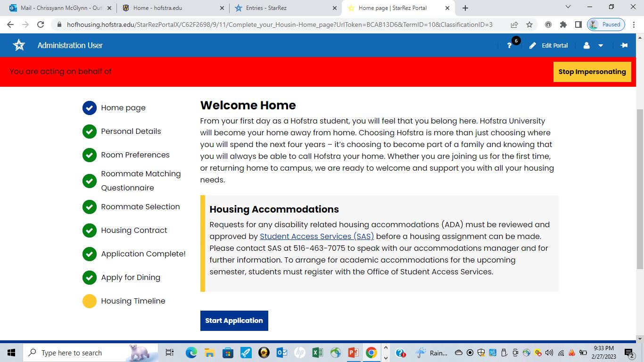Open Outlook from the taskbar
Image resolution: width=644 pixels, height=362 pixels.
coord(282,353)
